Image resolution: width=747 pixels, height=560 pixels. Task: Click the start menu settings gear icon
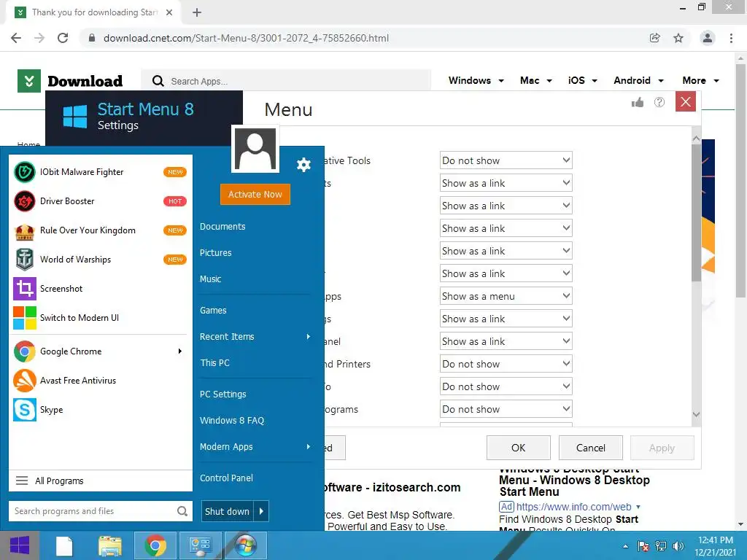point(303,165)
